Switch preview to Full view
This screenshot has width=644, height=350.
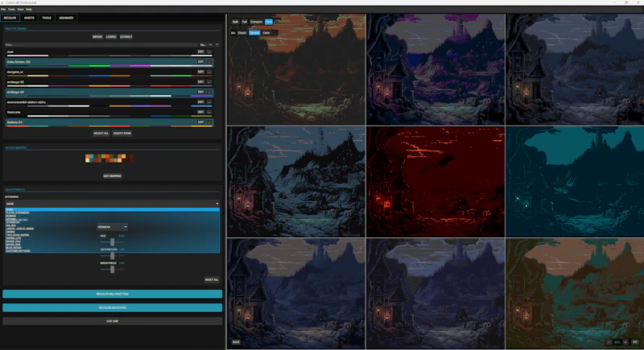(x=245, y=22)
